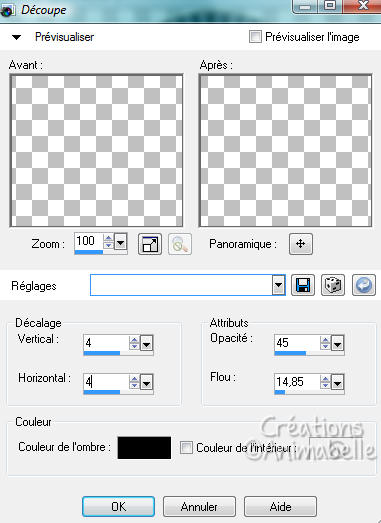The height and width of the screenshot is (523, 381).
Task: Click the OK button
Action: (118, 507)
